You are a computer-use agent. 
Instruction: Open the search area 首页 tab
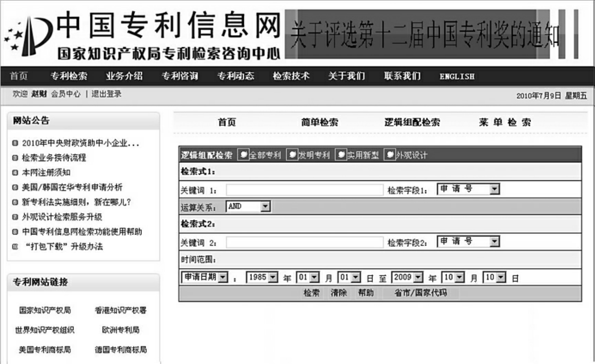point(227,122)
